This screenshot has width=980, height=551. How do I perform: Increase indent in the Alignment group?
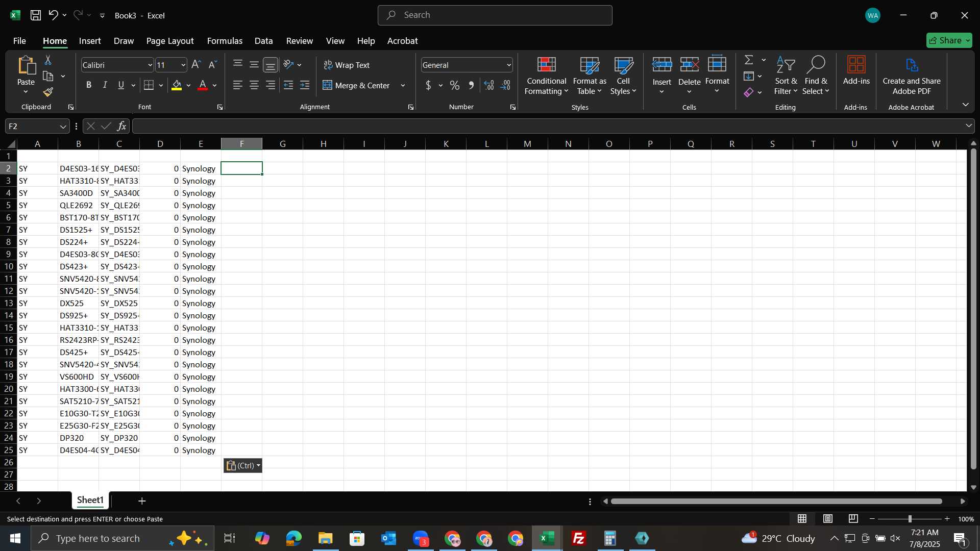point(305,85)
